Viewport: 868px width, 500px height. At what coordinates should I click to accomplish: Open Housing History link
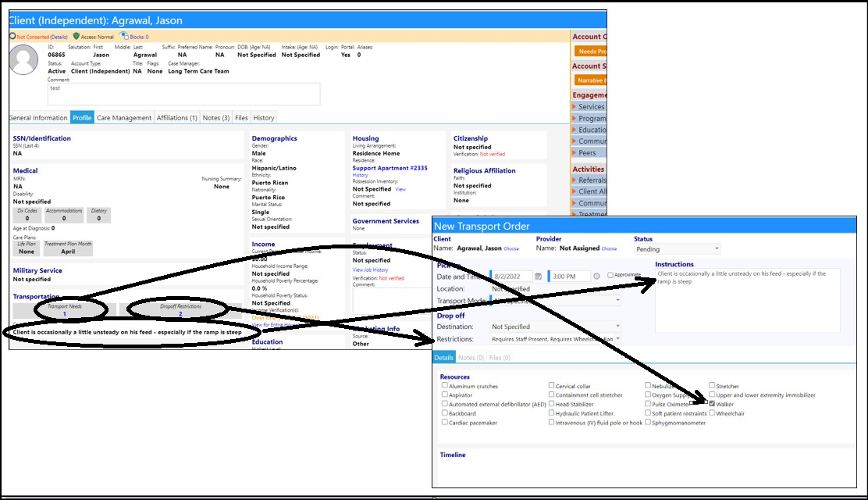pyautogui.click(x=360, y=175)
